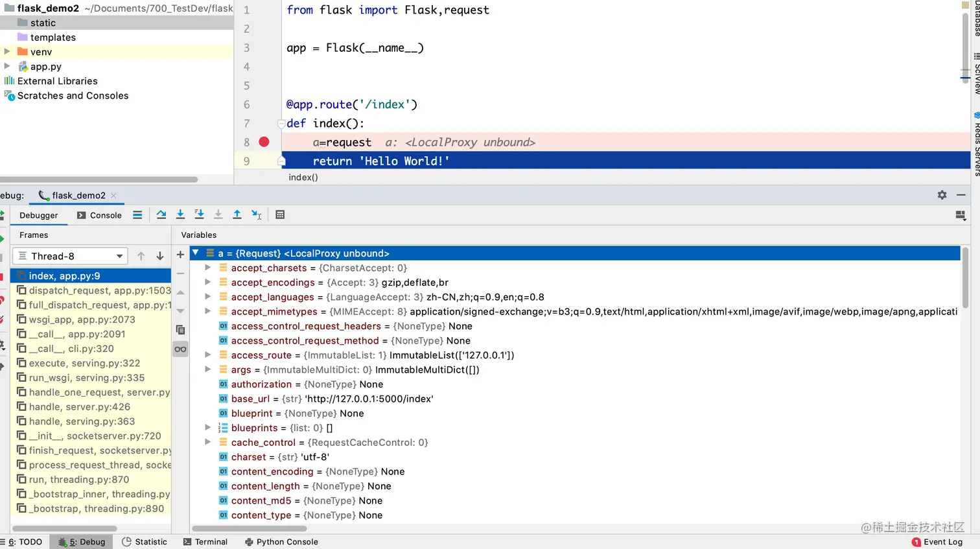The height and width of the screenshot is (549, 980).
Task: Open the Debug panel gear settings
Action: click(942, 195)
